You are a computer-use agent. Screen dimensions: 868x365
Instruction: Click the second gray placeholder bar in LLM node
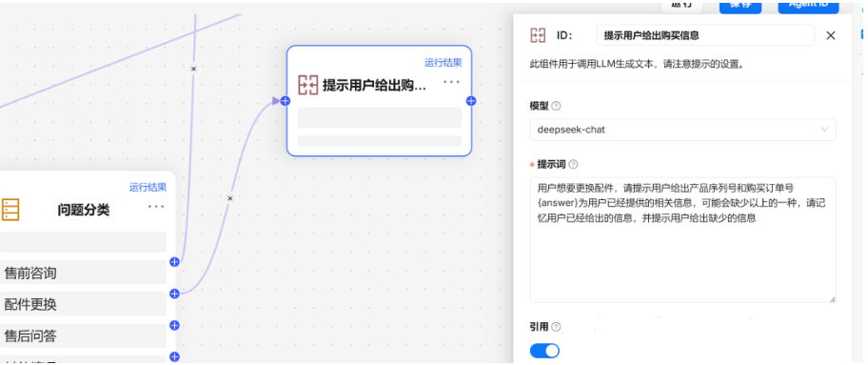click(x=379, y=141)
